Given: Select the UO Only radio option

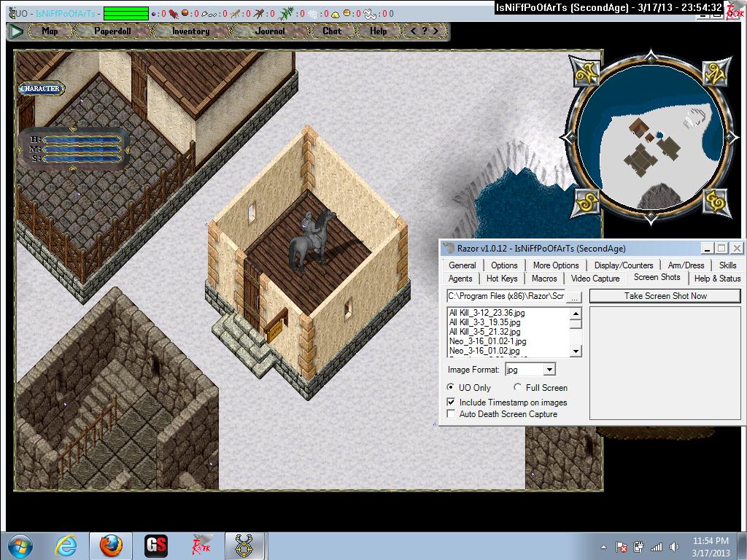Looking at the screenshot, I should pyautogui.click(x=452, y=388).
